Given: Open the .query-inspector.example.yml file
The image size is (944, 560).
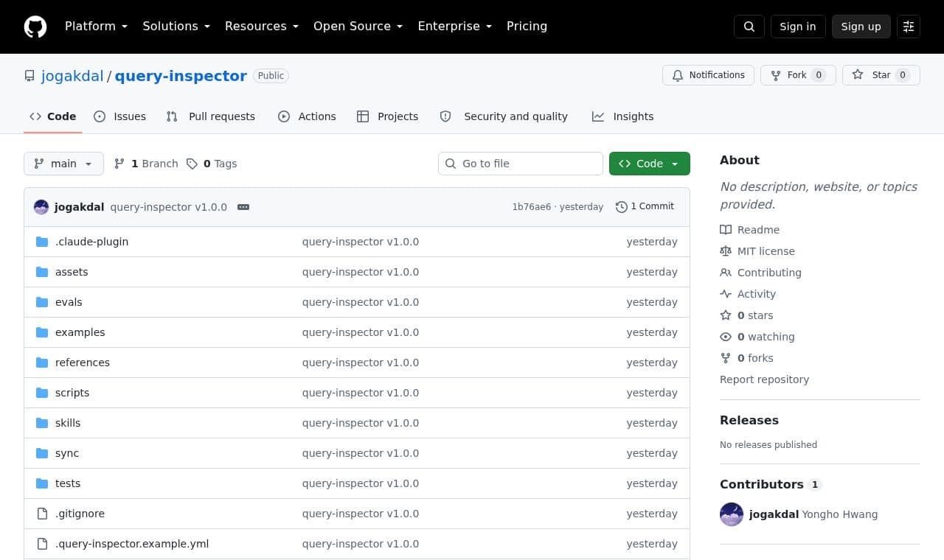Looking at the screenshot, I should click(132, 544).
